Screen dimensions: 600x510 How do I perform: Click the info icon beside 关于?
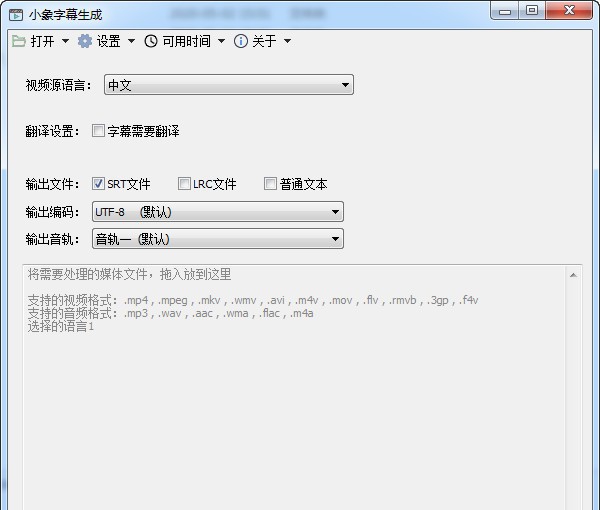click(x=241, y=41)
